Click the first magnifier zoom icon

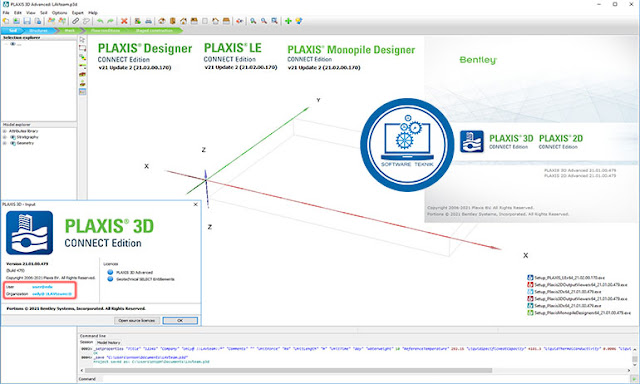click(x=253, y=21)
